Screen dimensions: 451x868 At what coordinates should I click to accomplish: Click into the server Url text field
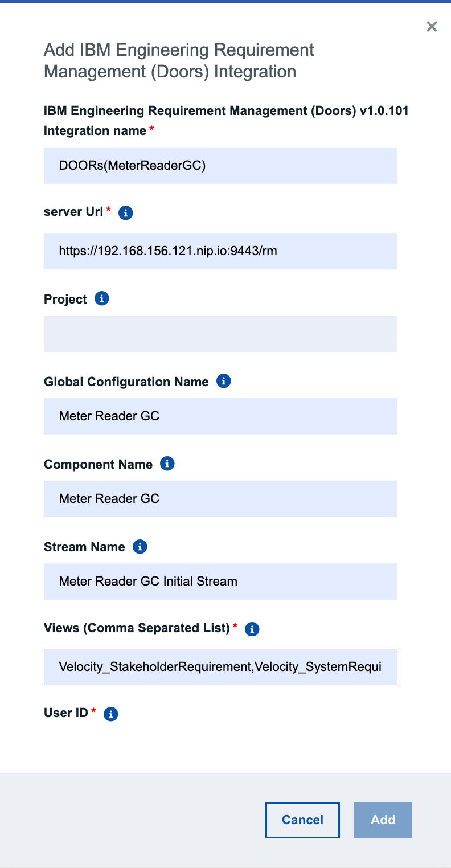(220, 251)
